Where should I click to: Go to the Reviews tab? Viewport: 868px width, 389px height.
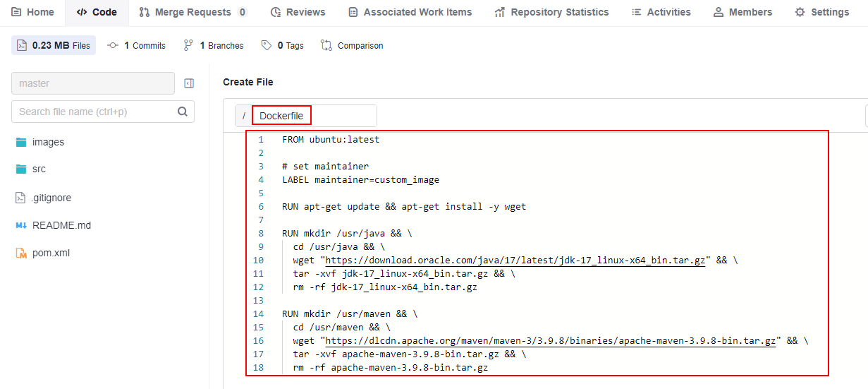(x=298, y=12)
